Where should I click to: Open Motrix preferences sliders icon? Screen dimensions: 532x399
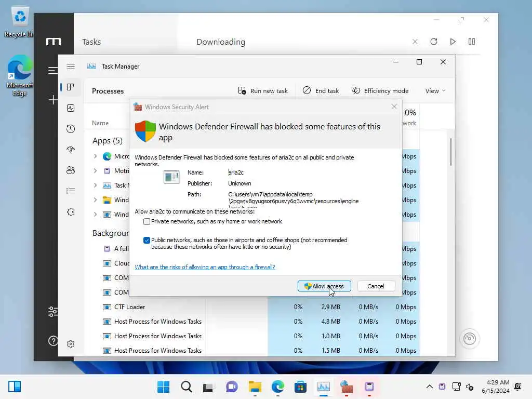pyautogui.click(x=53, y=312)
